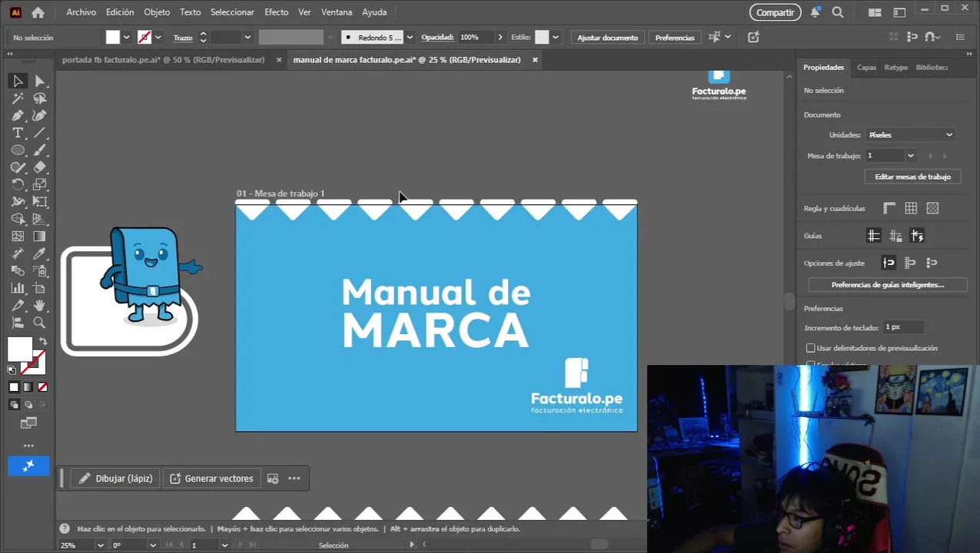This screenshot has width=980, height=553.
Task: Open the Objeto menu
Action: point(157,12)
